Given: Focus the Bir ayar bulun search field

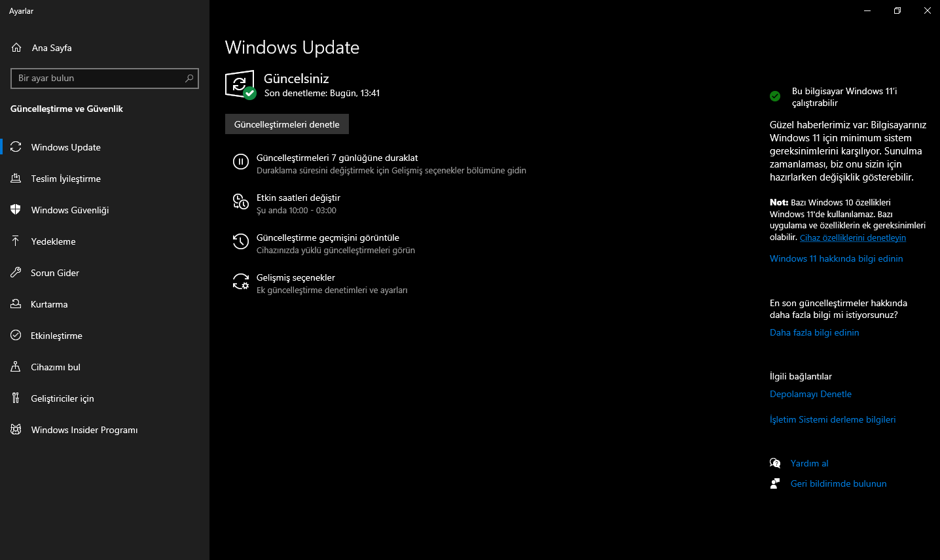Looking at the screenshot, I should 105,79.
